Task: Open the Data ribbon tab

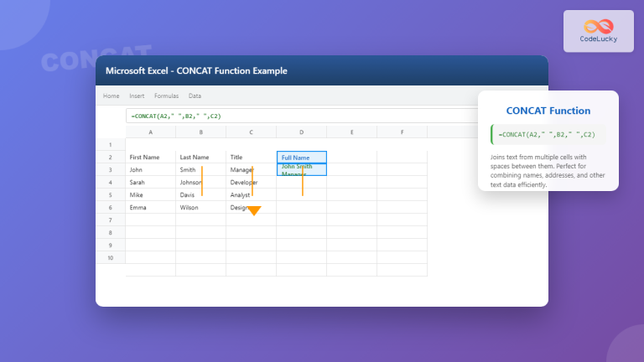Action: pos(195,96)
